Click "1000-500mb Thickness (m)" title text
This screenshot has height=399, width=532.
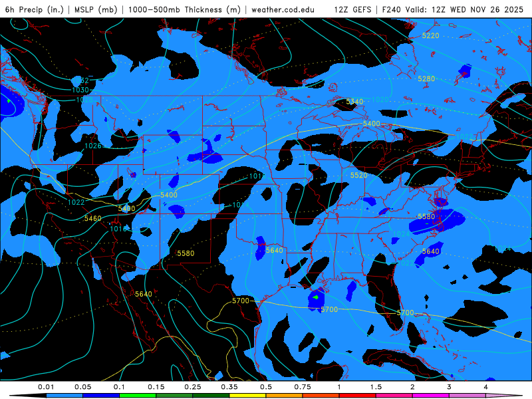click(184, 9)
